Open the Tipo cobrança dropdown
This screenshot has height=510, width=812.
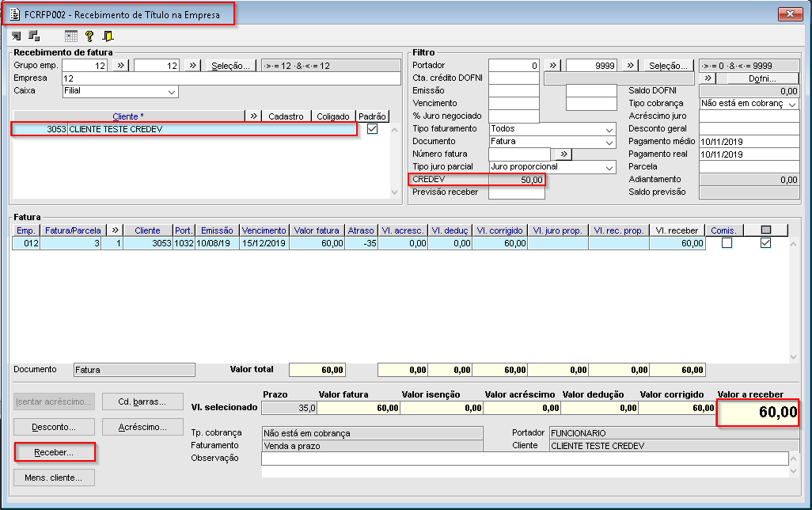point(791,104)
